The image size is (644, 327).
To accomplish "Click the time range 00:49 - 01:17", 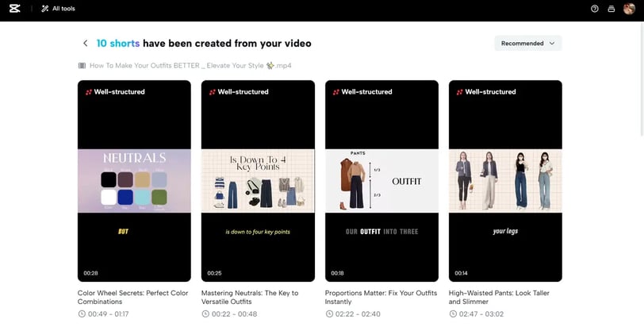I will tap(109, 314).
